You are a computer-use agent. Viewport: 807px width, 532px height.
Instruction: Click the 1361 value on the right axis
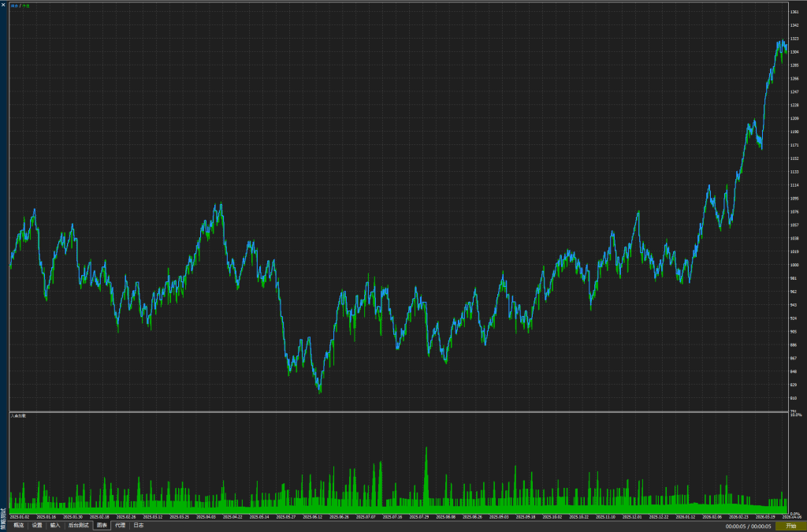coord(794,12)
